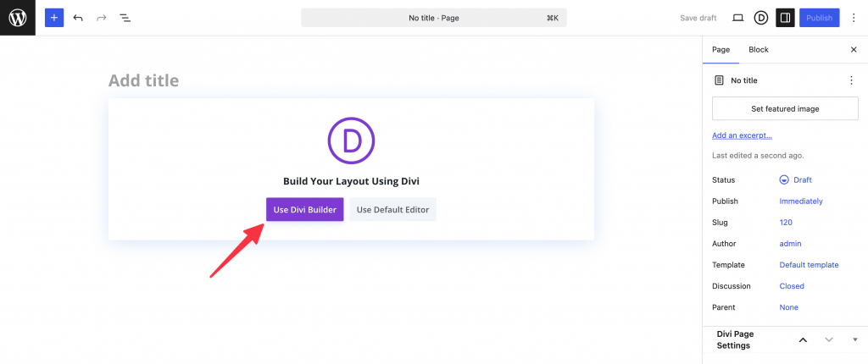
Task: Open actions menu beside No title
Action: 851,80
